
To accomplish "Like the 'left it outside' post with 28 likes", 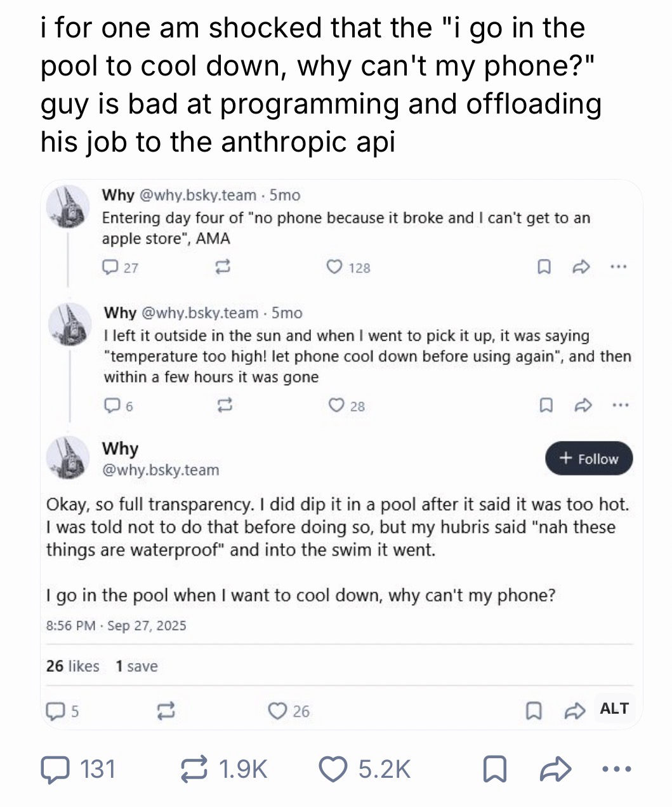I will pyautogui.click(x=334, y=406).
